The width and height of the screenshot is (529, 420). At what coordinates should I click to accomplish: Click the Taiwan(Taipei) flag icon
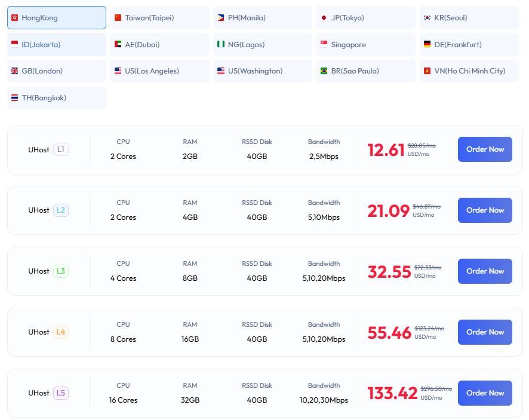tap(119, 17)
